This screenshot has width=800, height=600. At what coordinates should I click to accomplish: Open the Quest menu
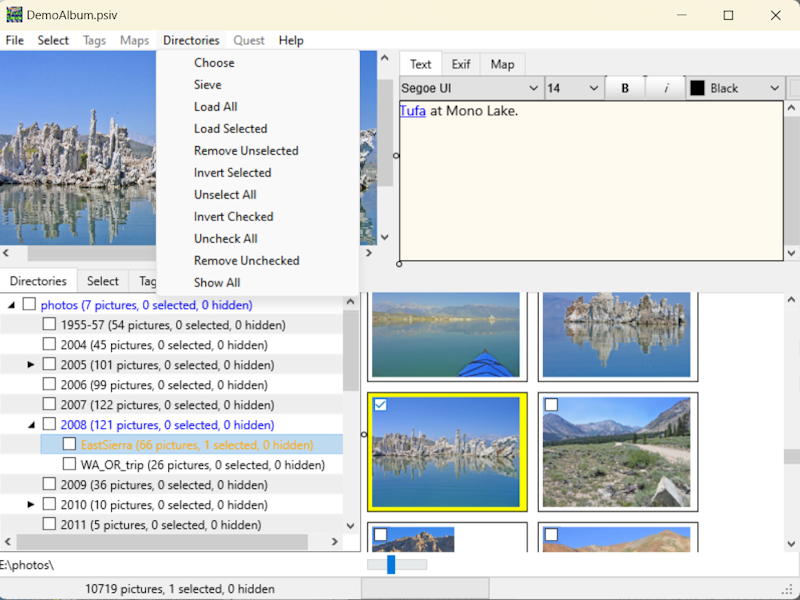248,40
